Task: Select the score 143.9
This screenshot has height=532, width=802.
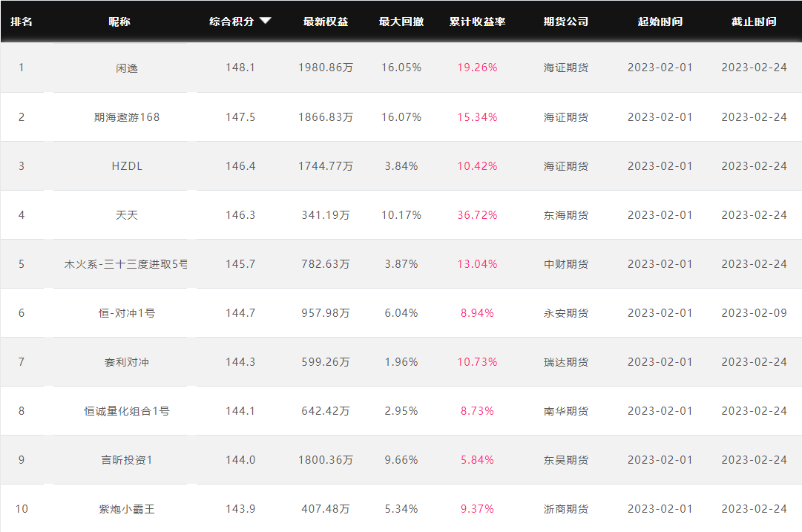Action: [x=240, y=509]
